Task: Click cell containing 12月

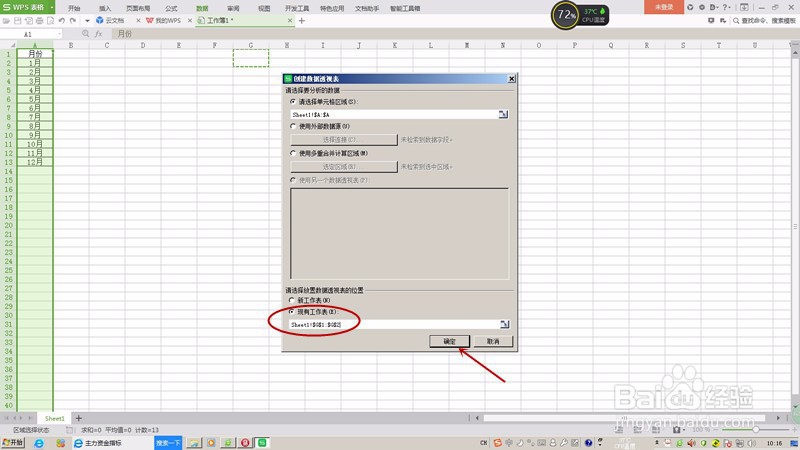Action: (35, 162)
